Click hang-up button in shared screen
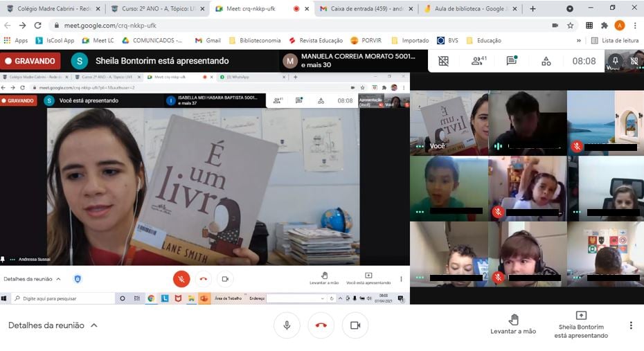 pos(204,279)
